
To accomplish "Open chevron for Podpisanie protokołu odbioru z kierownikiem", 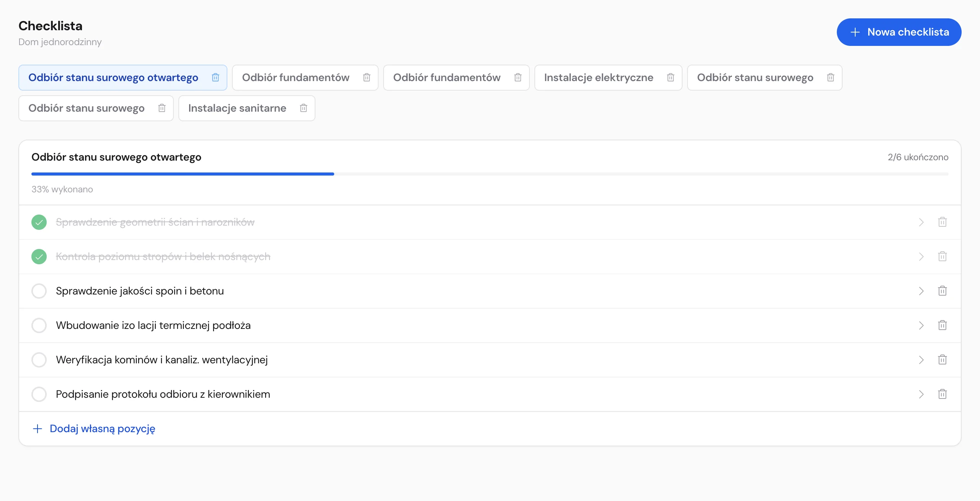I will pos(921,394).
